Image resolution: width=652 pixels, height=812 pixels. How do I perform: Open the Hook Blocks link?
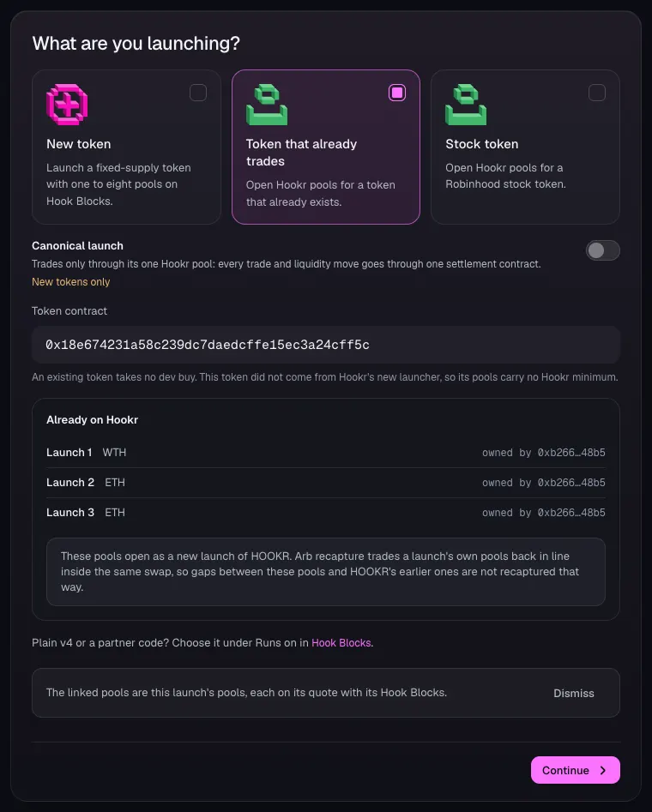(x=341, y=643)
